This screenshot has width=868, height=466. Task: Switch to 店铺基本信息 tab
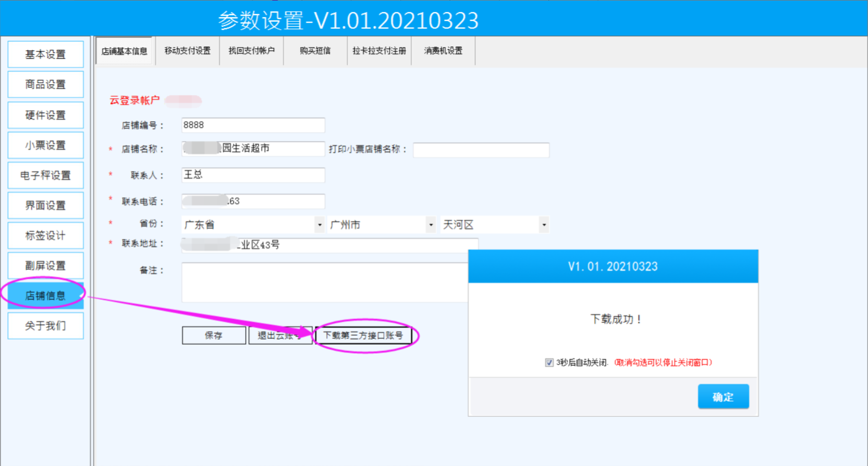[x=124, y=51]
